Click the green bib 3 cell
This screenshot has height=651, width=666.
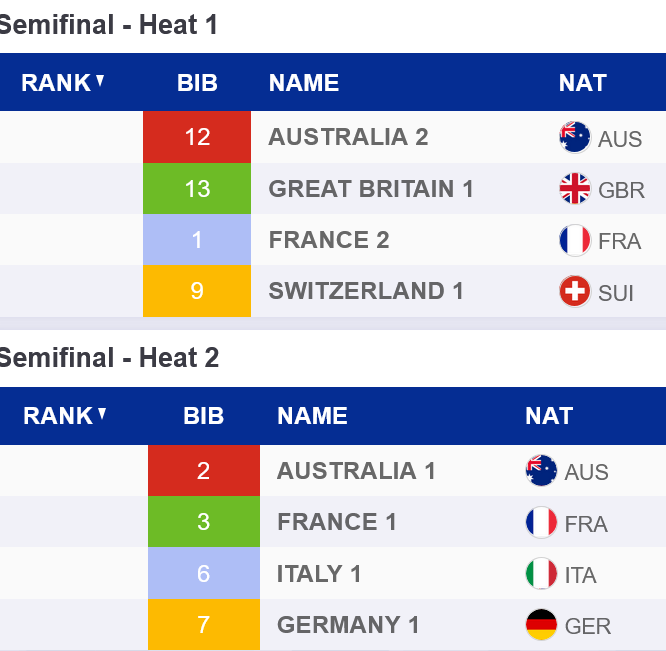(204, 522)
